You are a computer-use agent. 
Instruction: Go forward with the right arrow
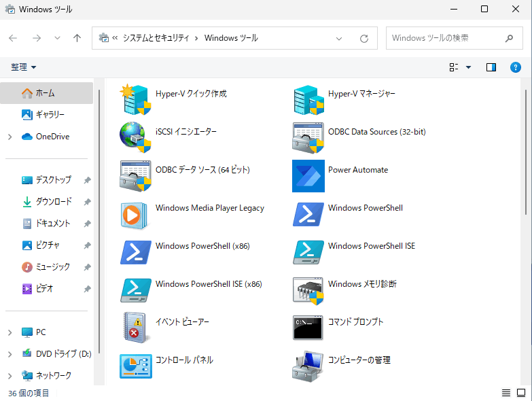coord(36,38)
